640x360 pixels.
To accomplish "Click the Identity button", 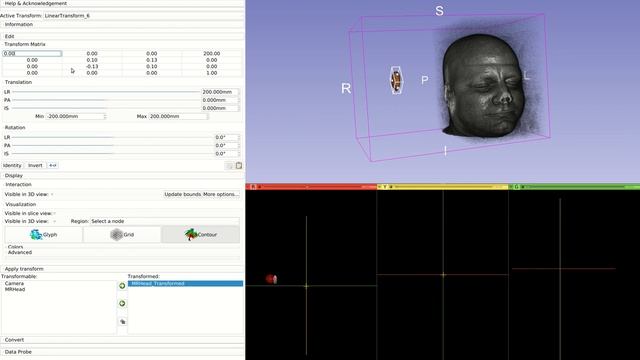I will [12, 165].
